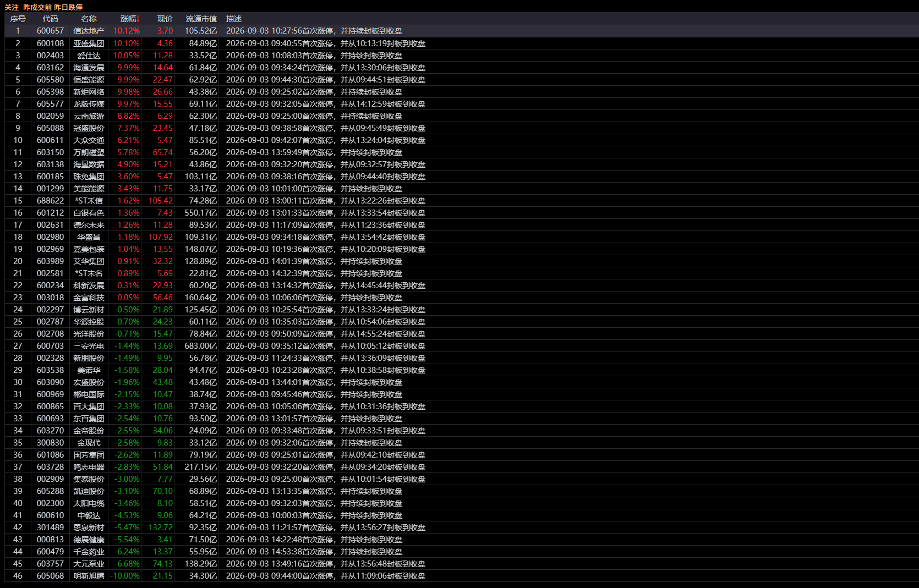Select the 美能能源 stock name

point(89,188)
